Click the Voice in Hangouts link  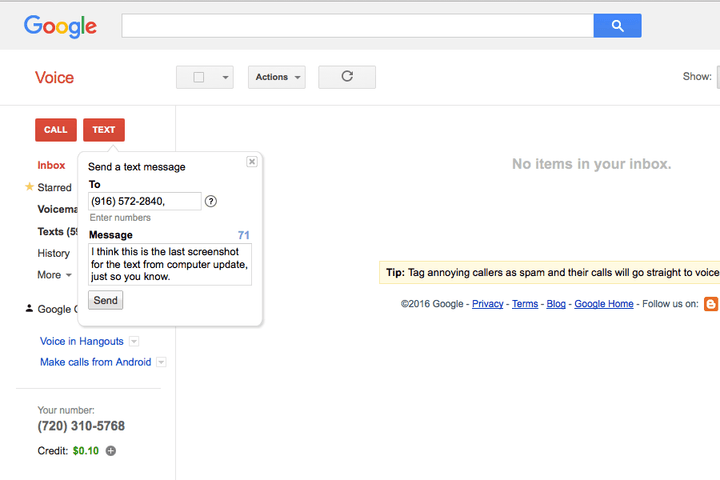pyautogui.click(x=82, y=341)
